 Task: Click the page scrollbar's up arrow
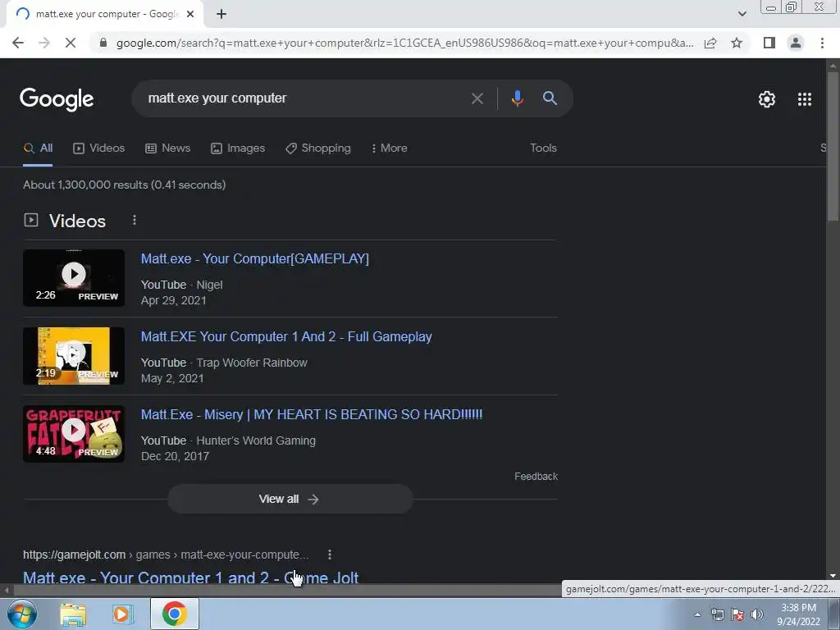833,66
